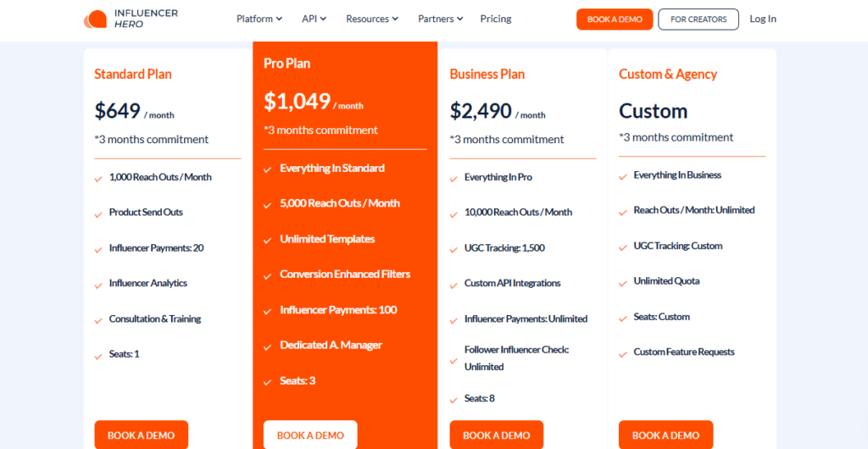Expand the Resources navigation dropdown
The width and height of the screenshot is (868, 449).
(373, 19)
